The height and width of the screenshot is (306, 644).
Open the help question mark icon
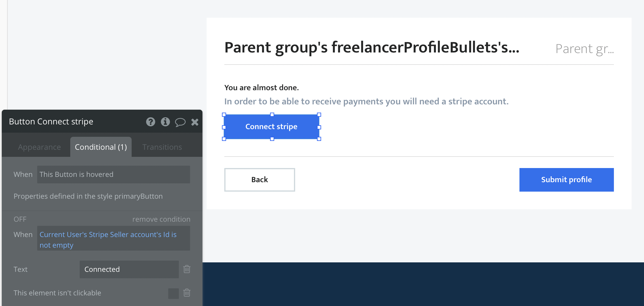(151, 122)
